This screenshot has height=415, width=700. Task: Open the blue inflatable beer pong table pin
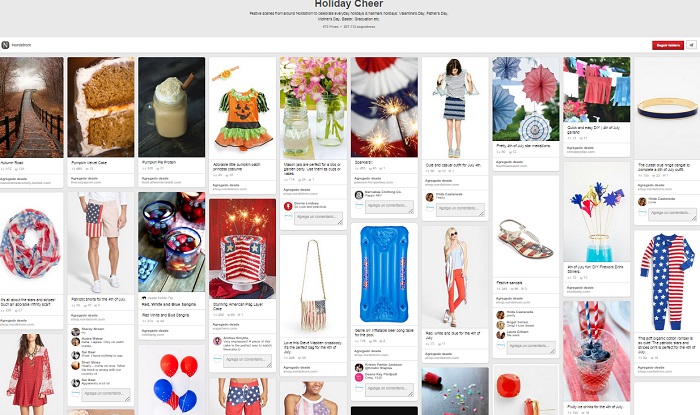pos(384,274)
